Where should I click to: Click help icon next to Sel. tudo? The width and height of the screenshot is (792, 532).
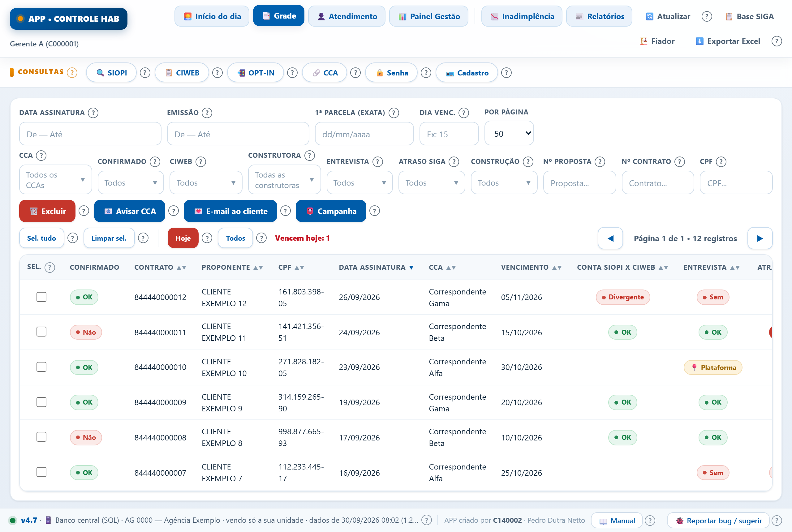(x=73, y=238)
